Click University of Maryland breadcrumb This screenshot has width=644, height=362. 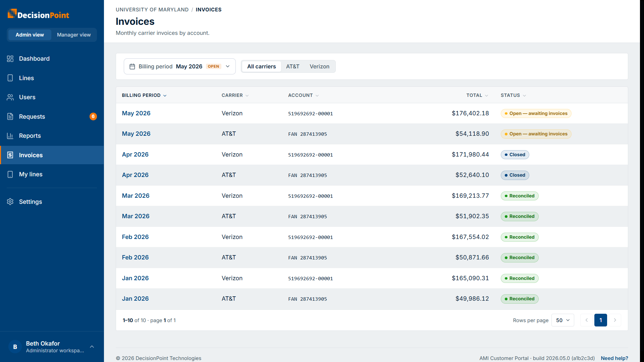pos(152,9)
